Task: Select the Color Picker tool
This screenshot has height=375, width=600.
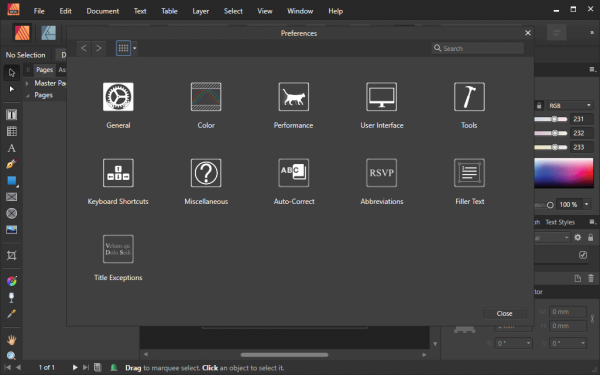Action: click(11, 314)
